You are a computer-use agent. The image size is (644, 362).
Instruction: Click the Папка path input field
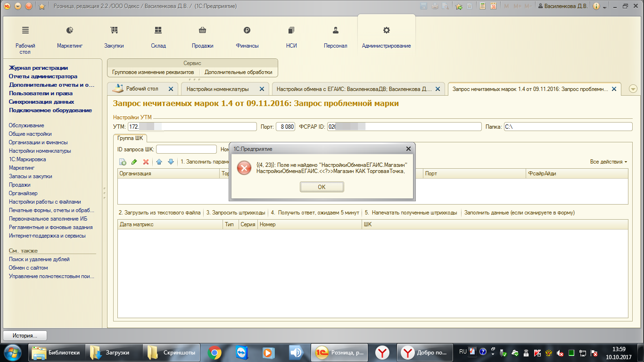pyautogui.click(x=568, y=127)
